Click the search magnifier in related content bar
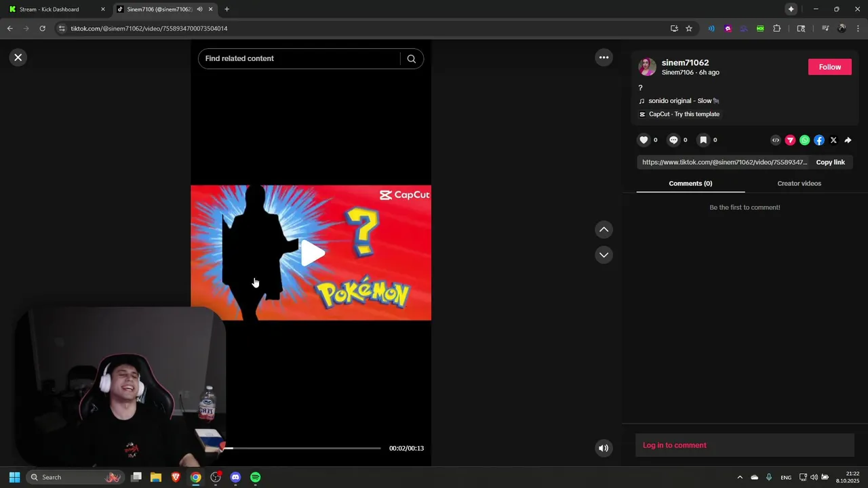Screen dimensions: 868x488 coord(411,59)
